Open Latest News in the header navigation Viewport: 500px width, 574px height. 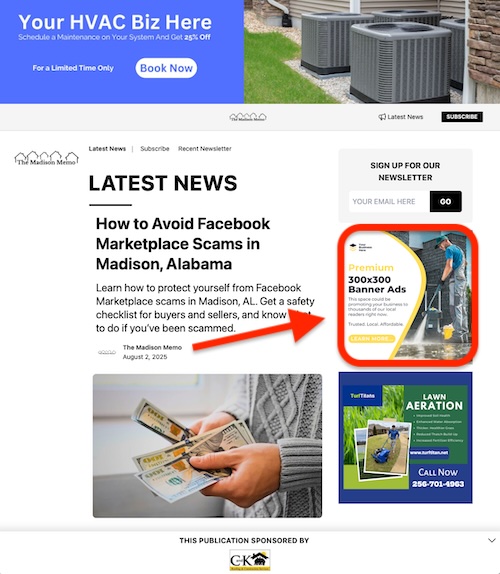tap(405, 117)
